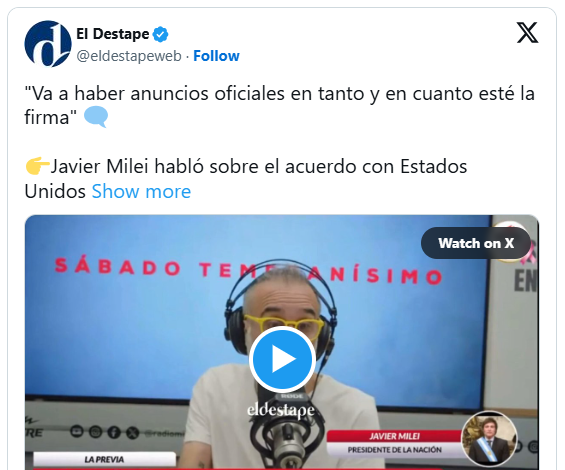Click the eldestape watermark on video
565x470 pixels.
(x=281, y=410)
